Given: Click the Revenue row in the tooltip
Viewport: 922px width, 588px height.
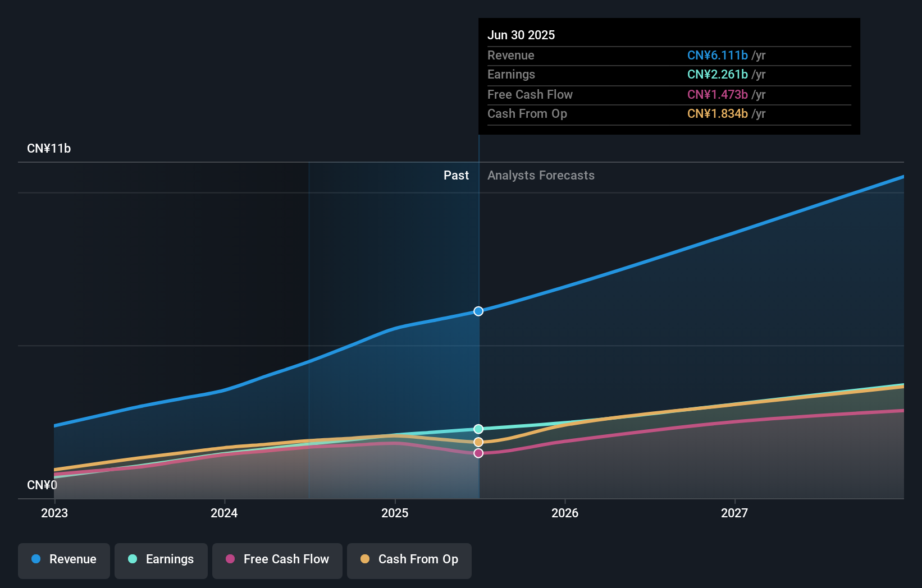Looking at the screenshot, I should [x=618, y=56].
